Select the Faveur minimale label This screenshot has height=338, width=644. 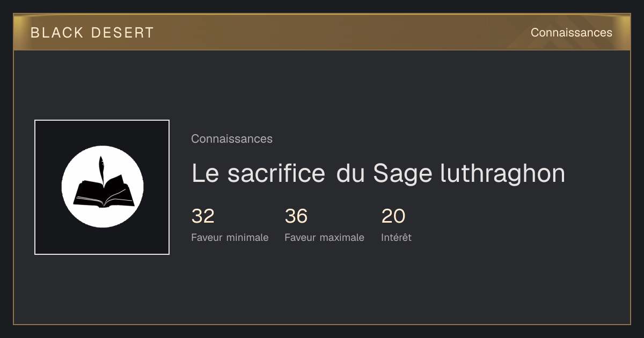point(230,238)
